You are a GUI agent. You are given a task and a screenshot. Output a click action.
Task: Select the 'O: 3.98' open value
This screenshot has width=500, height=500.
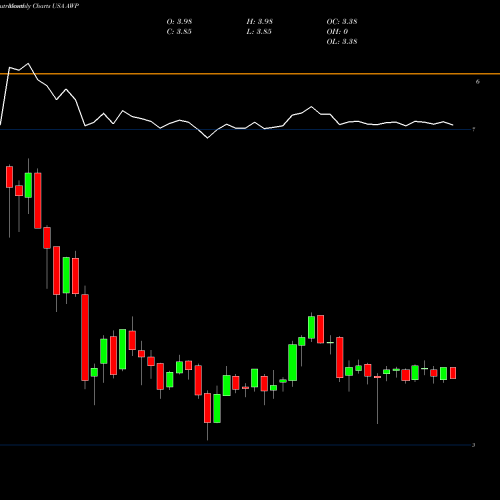pyautogui.click(x=179, y=21)
